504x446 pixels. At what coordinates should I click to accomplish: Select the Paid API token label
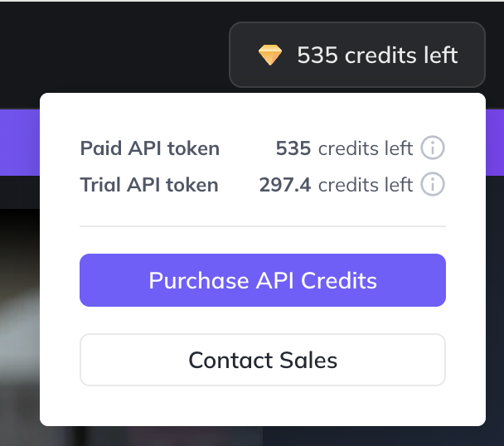click(x=150, y=148)
